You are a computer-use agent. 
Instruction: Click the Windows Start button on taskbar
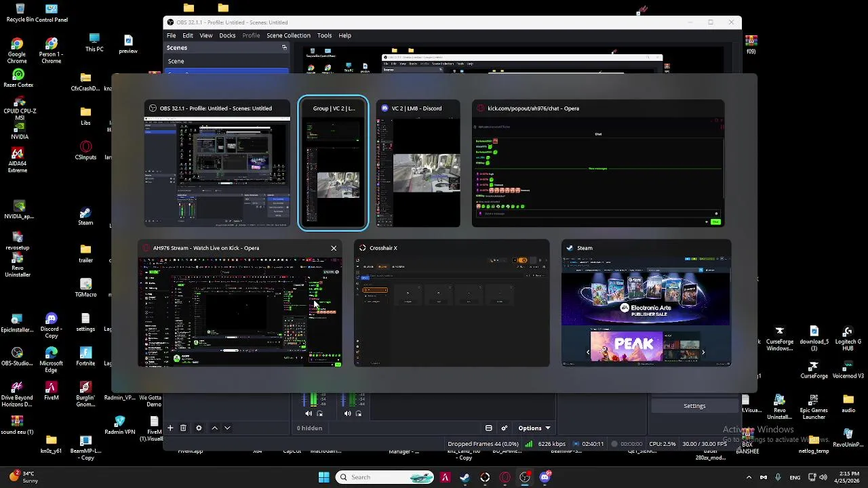(323, 477)
